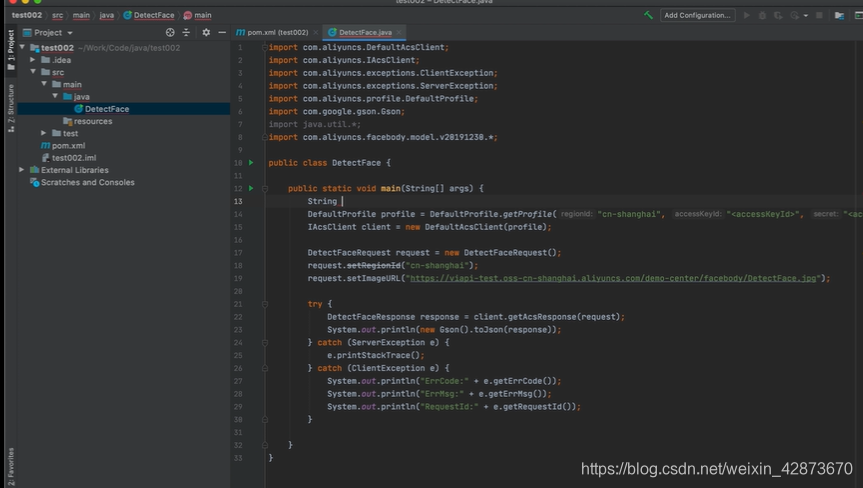This screenshot has height=488, width=863.
Task: Click the main method breadcrumb
Action: (x=198, y=15)
